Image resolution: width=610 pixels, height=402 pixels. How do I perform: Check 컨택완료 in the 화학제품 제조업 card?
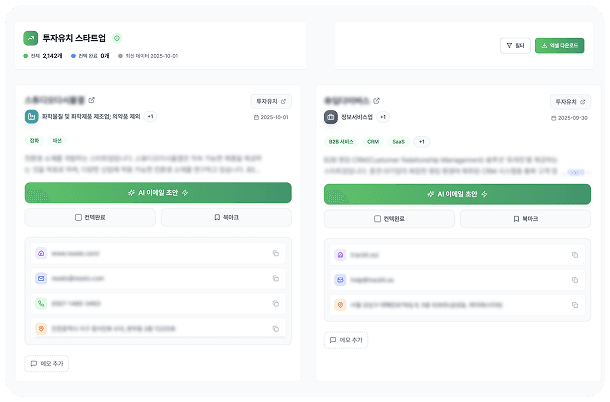pyautogui.click(x=90, y=217)
